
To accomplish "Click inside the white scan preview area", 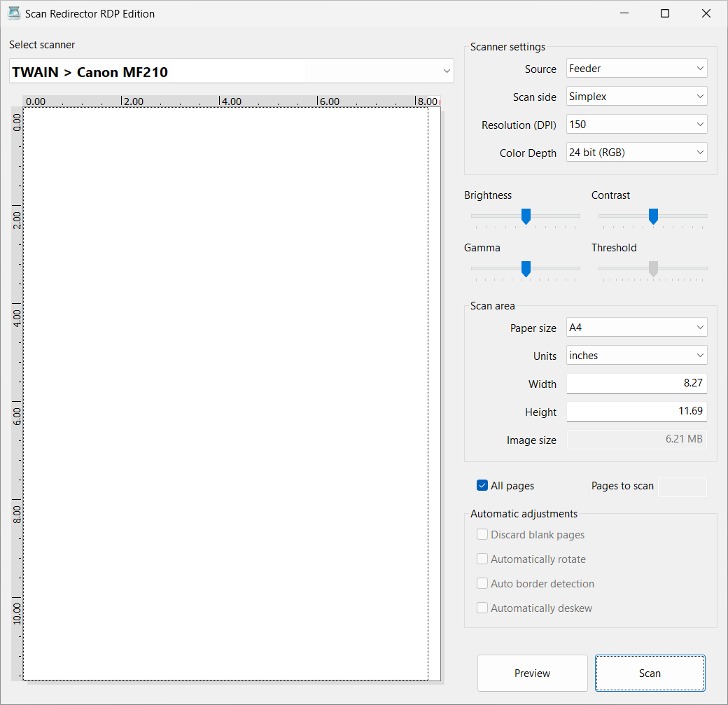I will click(x=225, y=392).
